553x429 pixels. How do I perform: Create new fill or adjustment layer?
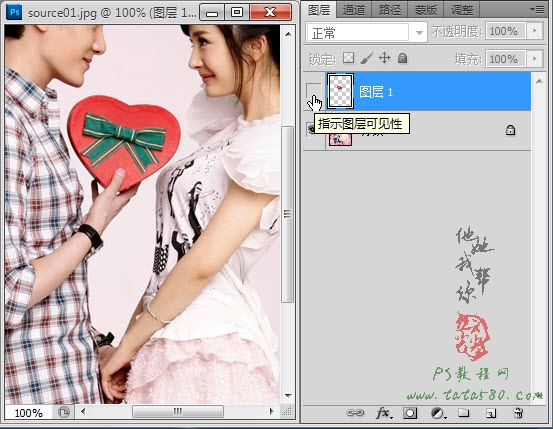[x=438, y=413]
